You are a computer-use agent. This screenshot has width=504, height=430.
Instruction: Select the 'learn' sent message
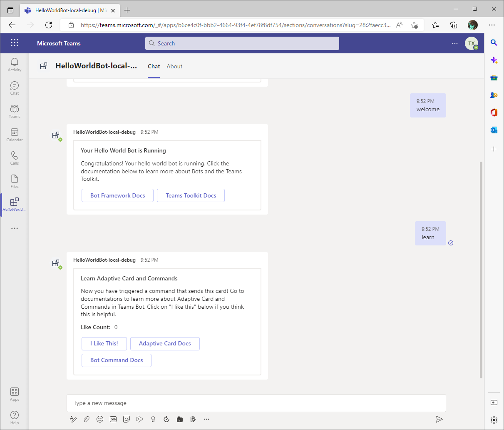click(x=430, y=233)
